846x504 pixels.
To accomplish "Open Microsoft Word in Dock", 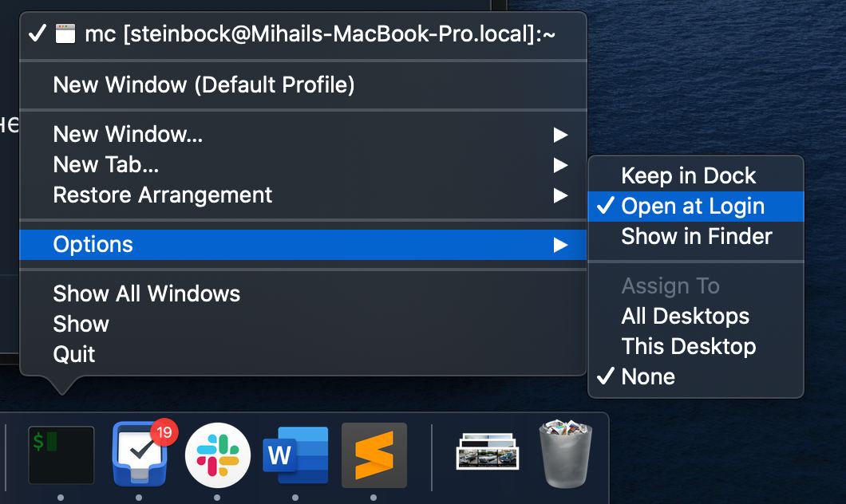I will [x=295, y=455].
